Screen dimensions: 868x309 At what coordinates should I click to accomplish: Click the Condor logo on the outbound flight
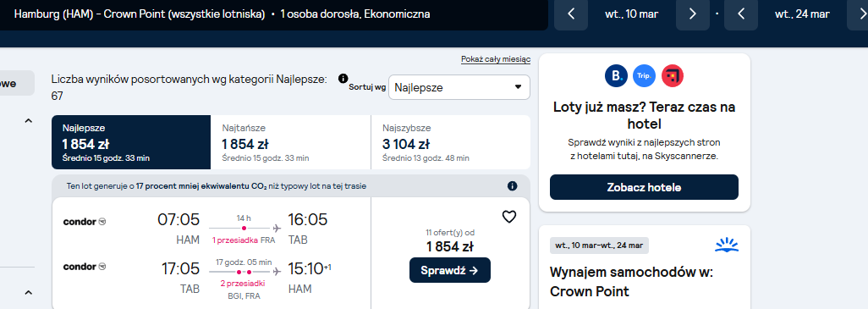pos(85,222)
